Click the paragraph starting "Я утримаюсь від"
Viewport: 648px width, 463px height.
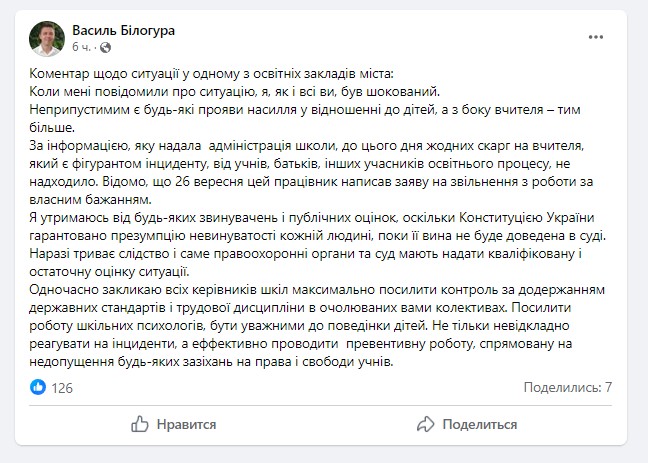tap(300, 227)
